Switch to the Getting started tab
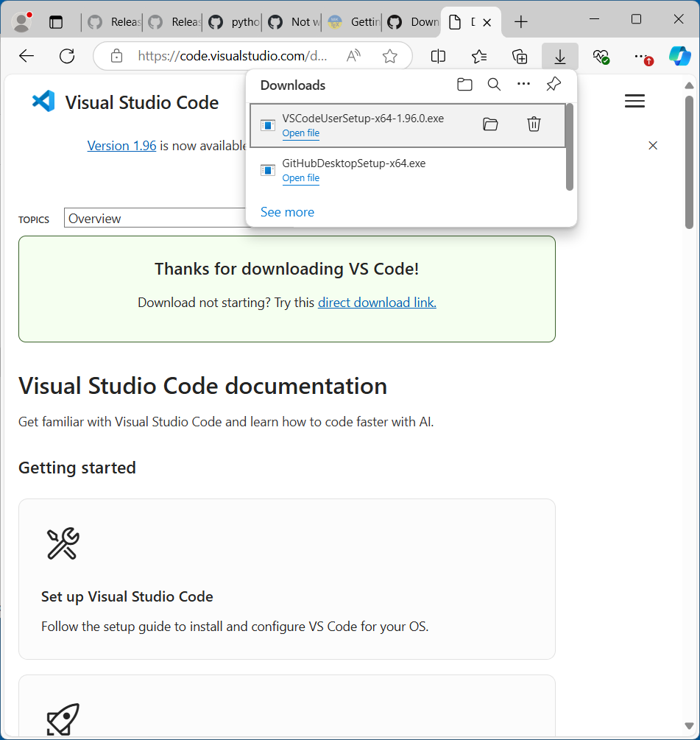 click(x=353, y=22)
